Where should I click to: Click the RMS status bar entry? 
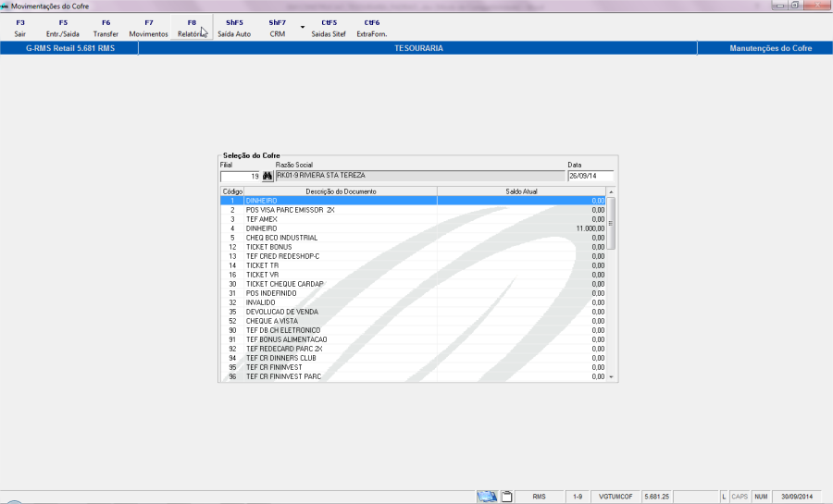[x=540, y=497]
